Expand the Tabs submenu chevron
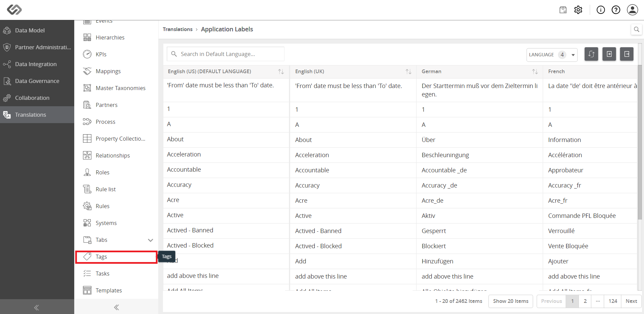Screen dimensions: 644x314 [150, 240]
